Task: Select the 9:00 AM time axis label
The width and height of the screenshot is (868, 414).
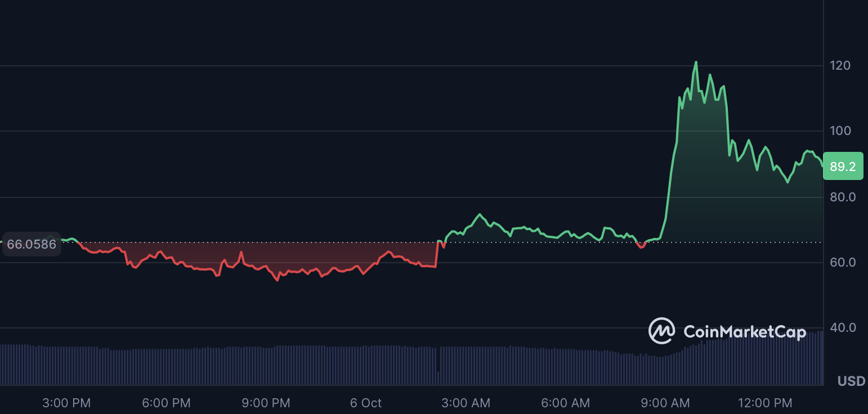Action: 665,403
